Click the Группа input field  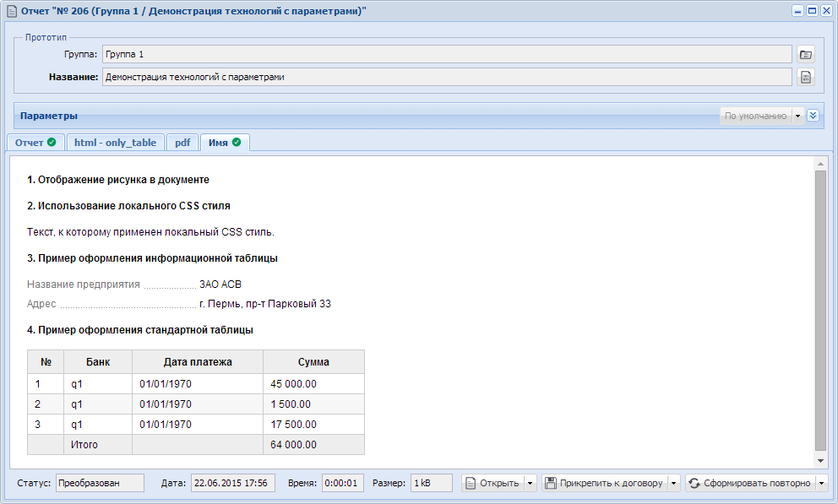447,55
